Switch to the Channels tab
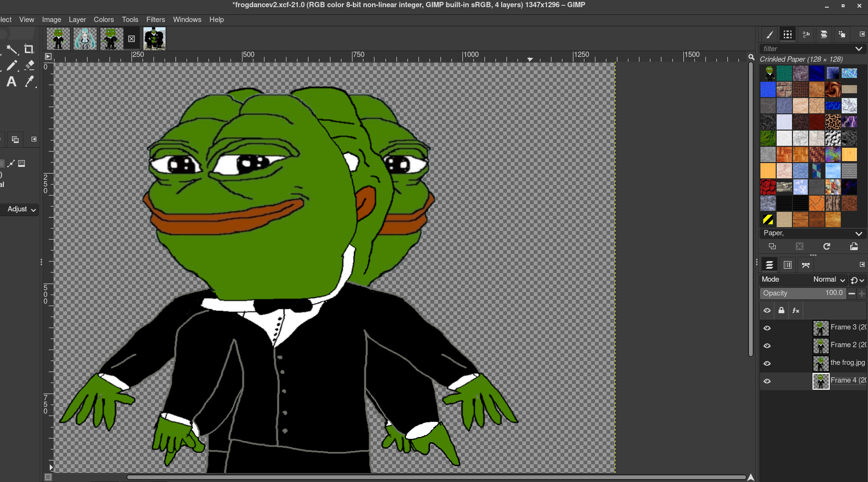Image resolution: width=868 pixels, height=482 pixels. point(788,265)
